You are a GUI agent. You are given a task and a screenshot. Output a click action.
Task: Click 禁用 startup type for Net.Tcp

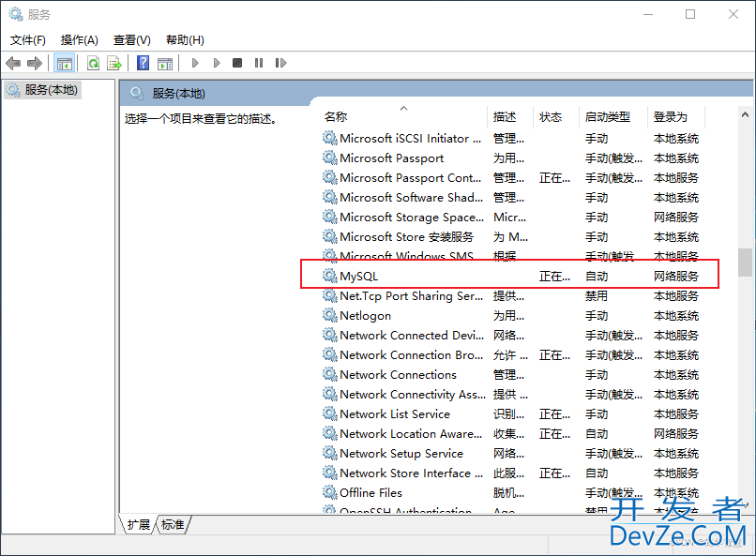597,296
